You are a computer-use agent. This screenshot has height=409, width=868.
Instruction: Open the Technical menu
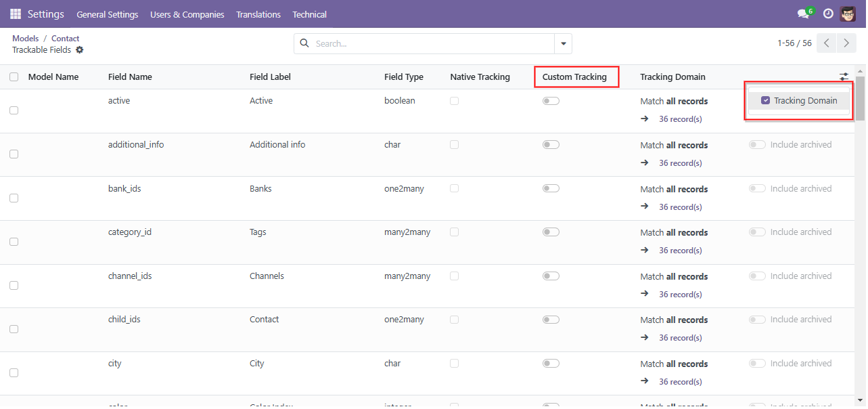click(x=309, y=14)
